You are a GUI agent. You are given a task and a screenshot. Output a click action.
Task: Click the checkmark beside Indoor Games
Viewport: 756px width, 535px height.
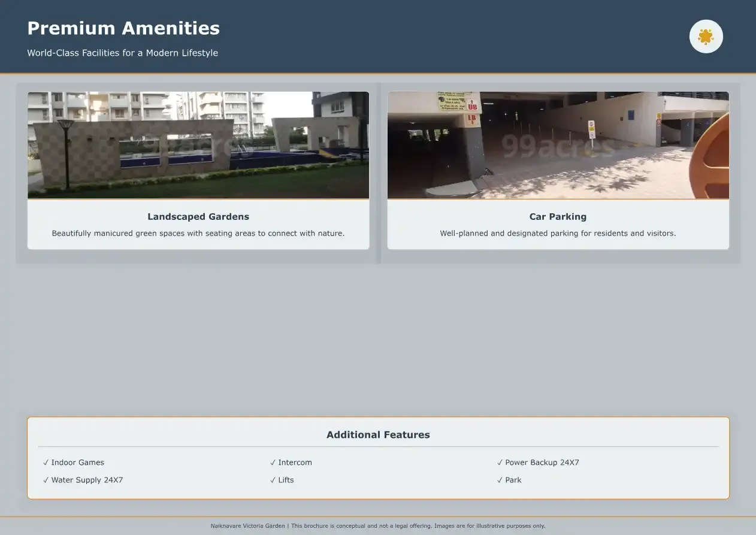pyautogui.click(x=46, y=463)
